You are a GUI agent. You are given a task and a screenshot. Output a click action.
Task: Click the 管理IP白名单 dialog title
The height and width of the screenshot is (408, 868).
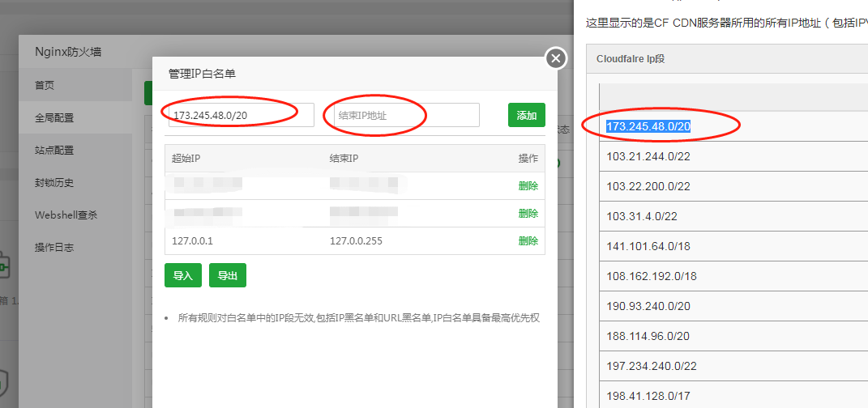(x=202, y=74)
